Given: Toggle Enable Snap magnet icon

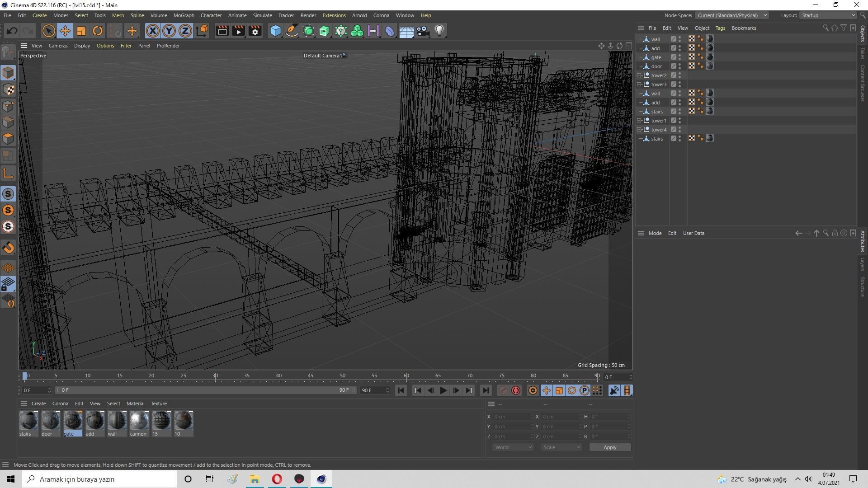Looking at the screenshot, I should point(8,247).
